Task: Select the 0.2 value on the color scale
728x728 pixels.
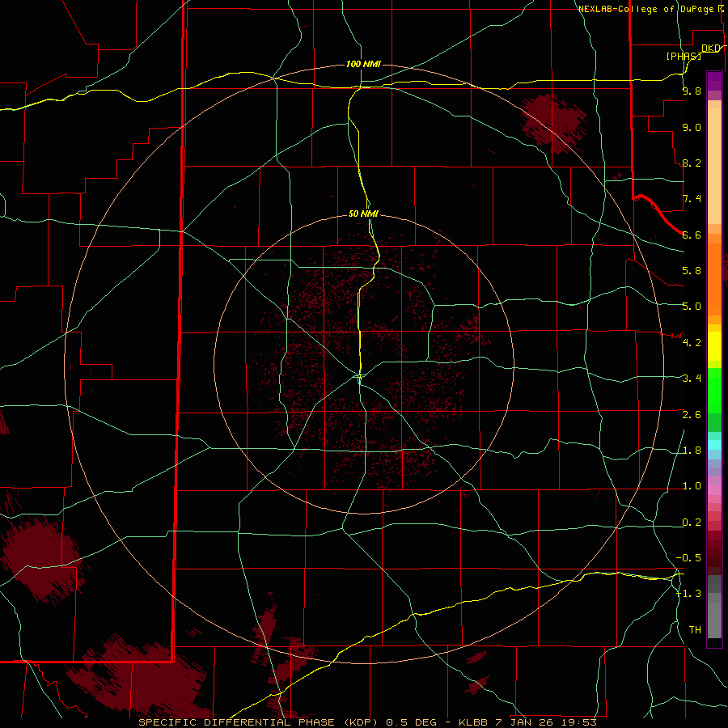Action: tap(692, 523)
